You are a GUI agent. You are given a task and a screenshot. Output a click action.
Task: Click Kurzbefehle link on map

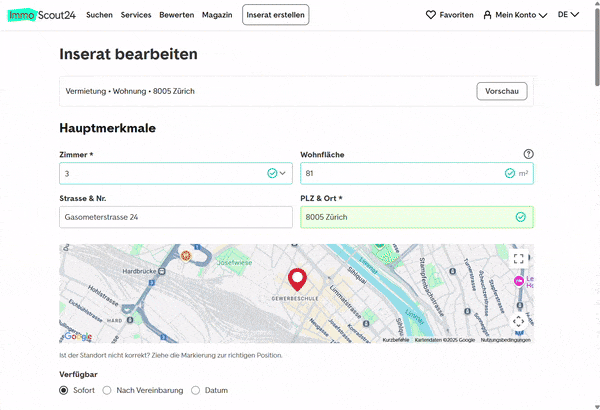396,340
